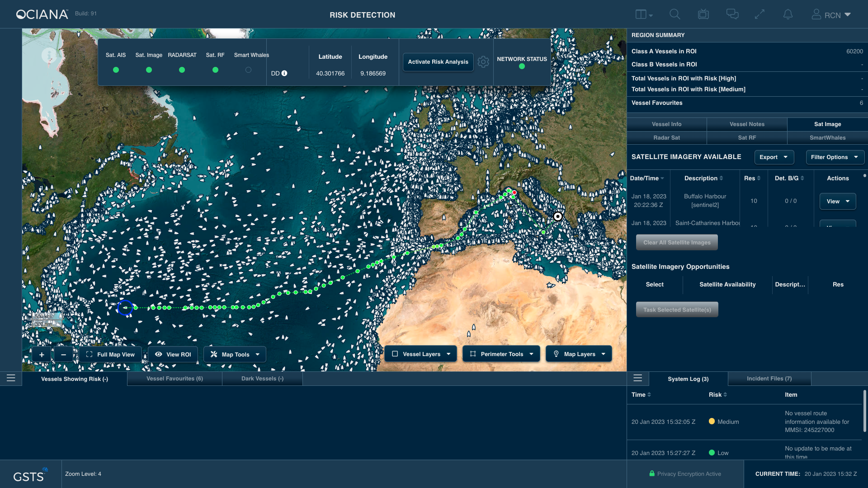Expand the Perimeter Tools dropdown
Screen dimensions: 868x488
[x=501, y=354]
